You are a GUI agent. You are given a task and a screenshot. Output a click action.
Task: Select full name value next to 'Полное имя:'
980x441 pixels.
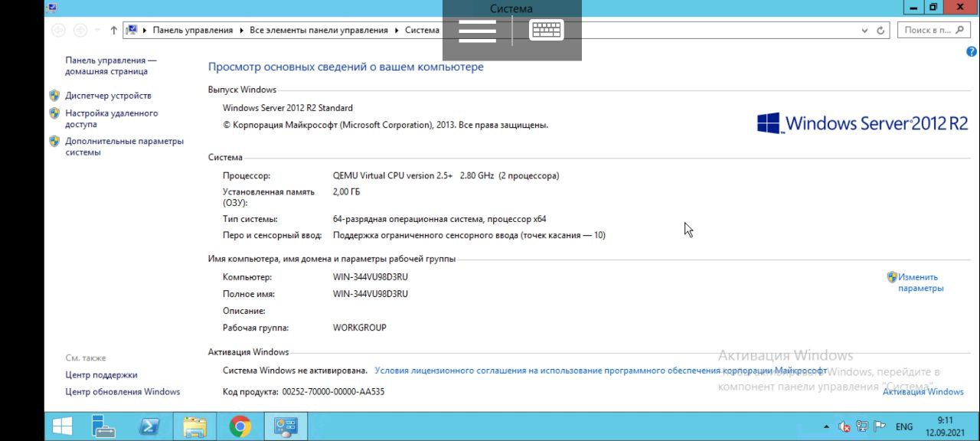click(x=371, y=294)
